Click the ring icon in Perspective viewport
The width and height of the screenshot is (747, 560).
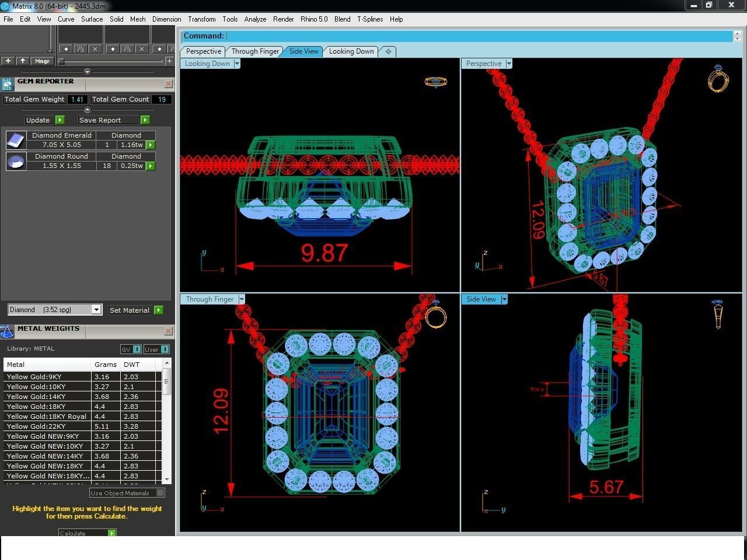pyautogui.click(x=718, y=78)
